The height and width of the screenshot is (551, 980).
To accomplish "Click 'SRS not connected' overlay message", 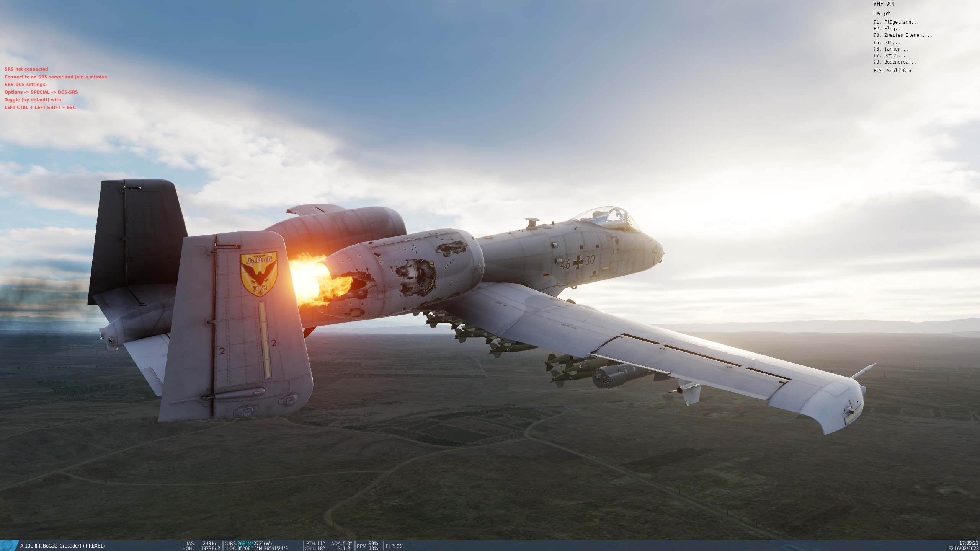I will [26, 69].
